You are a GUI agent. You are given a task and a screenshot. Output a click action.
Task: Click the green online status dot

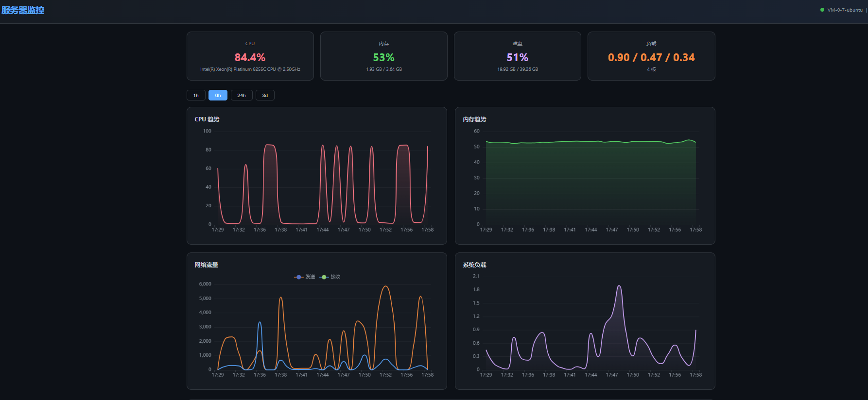click(x=822, y=10)
